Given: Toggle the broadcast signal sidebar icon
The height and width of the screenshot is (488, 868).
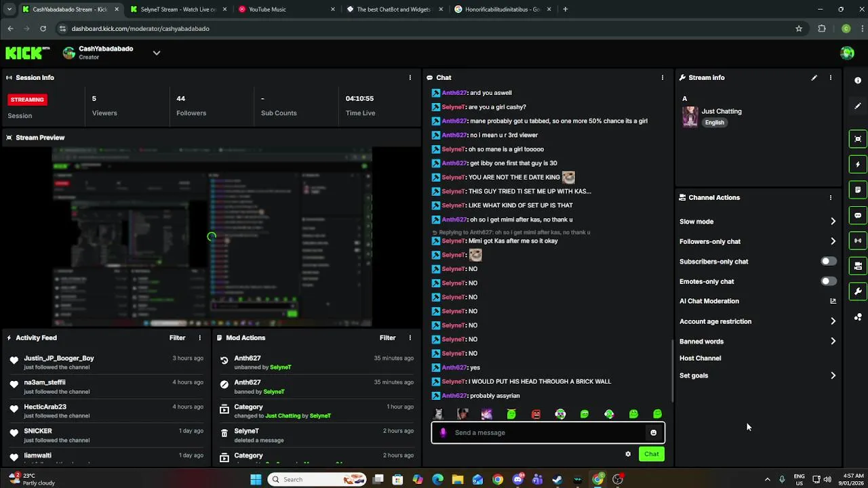Looking at the screenshot, I should [x=858, y=241].
